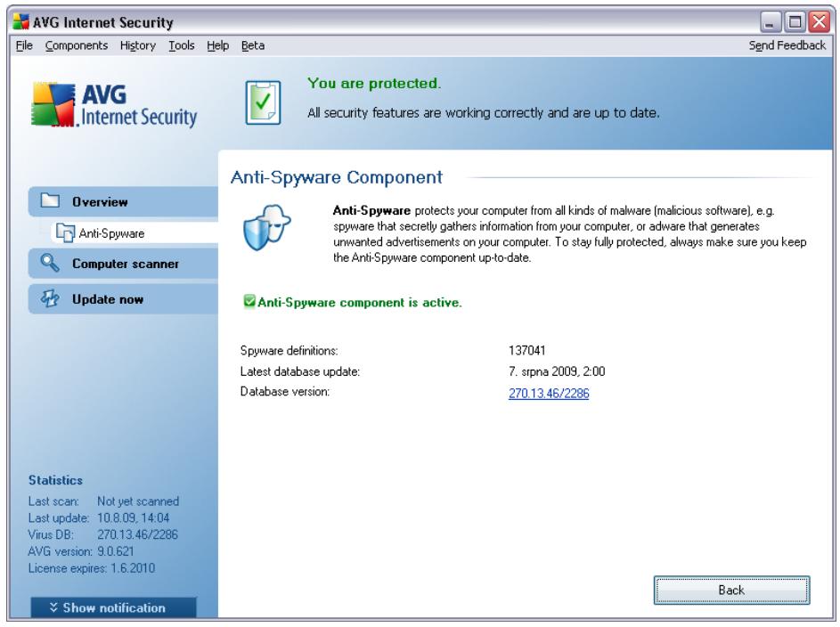Click the 'Spyware definitions:' label
The image size is (840, 627).
click(289, 351)
